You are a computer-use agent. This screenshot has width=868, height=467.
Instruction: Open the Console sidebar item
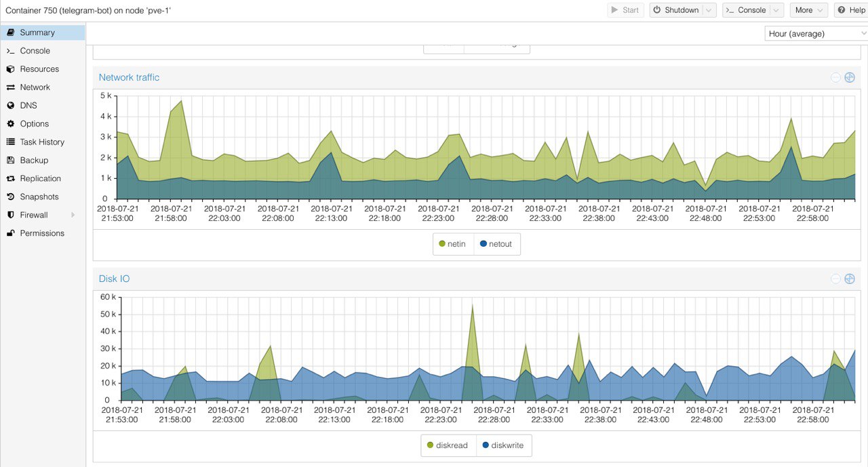click(x=43, y=51)
